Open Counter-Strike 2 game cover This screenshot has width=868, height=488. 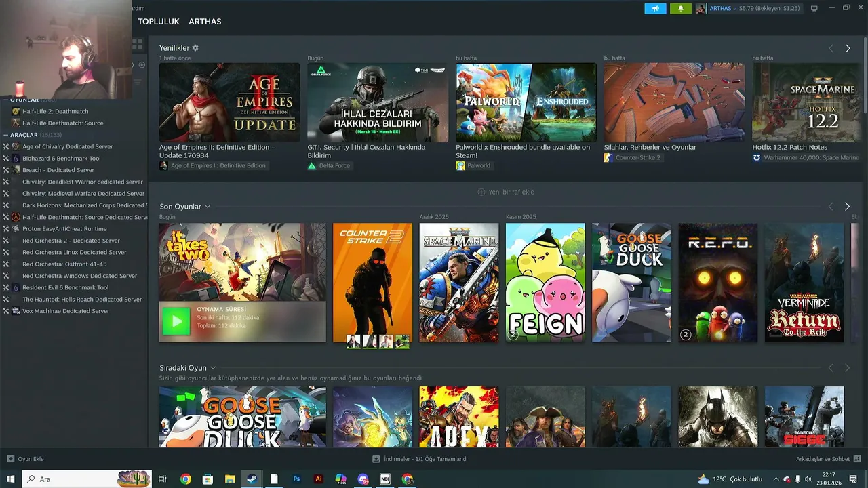coord(372,283)
